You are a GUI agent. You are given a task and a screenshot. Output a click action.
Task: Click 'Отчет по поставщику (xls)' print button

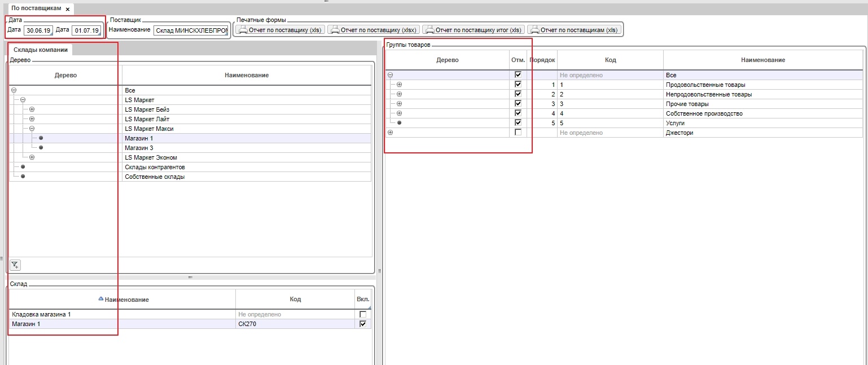280,30
